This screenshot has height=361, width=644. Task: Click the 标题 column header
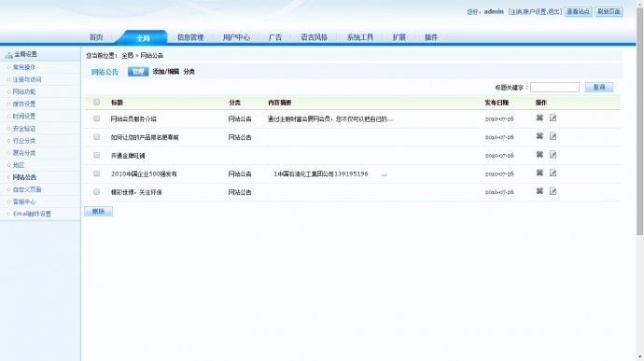pos(117,103)
